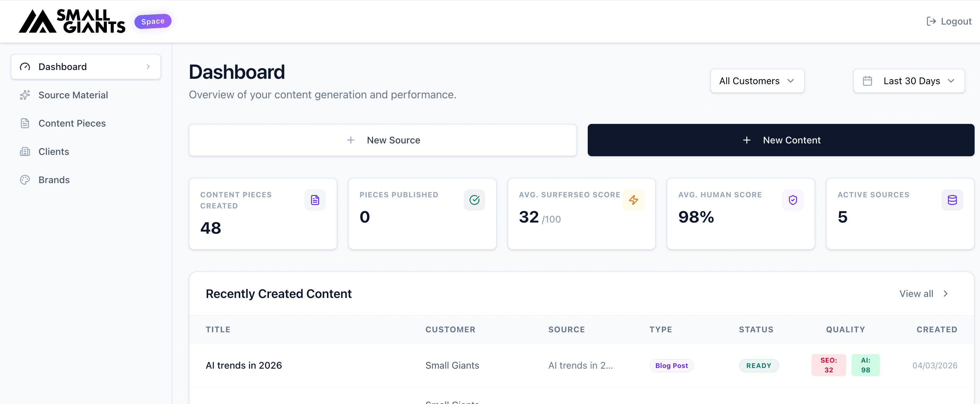Open Source Material in sidebar
This screenshot has height=404, width=980.
(73, 95)
